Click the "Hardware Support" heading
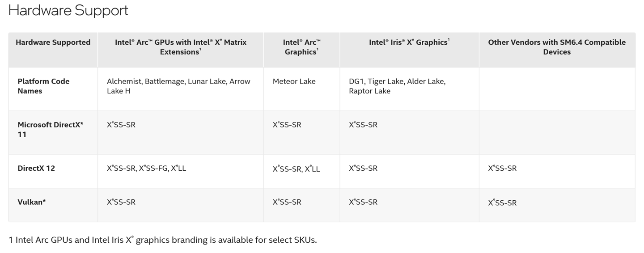Viewport: 644px width, 253px height. click(x=68, y=10)
